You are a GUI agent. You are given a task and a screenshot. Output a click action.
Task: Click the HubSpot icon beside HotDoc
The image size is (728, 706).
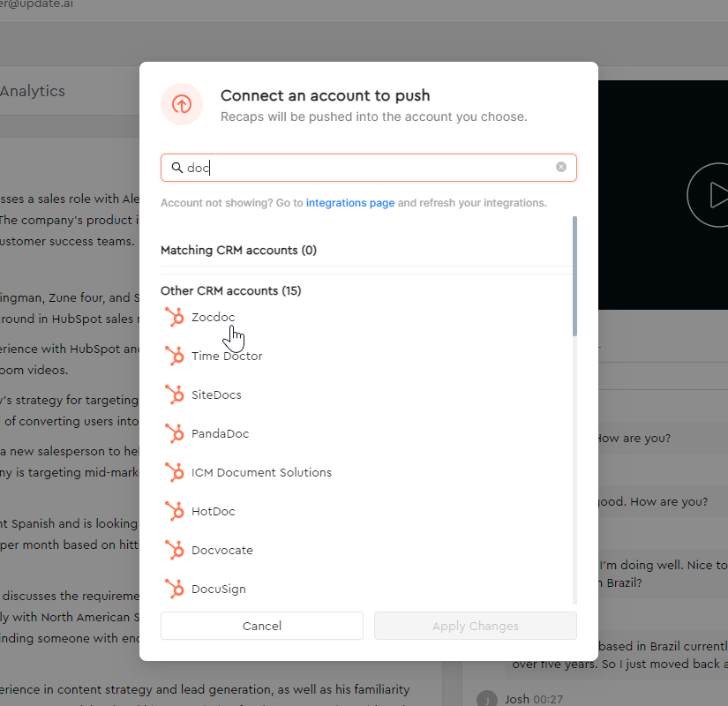[x=175, y=511]
